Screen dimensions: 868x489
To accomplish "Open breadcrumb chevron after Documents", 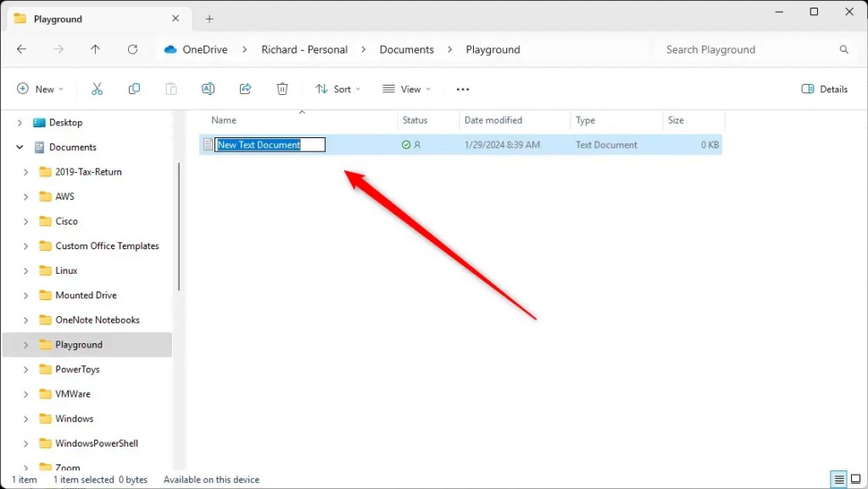I will [x=450, y=49].
